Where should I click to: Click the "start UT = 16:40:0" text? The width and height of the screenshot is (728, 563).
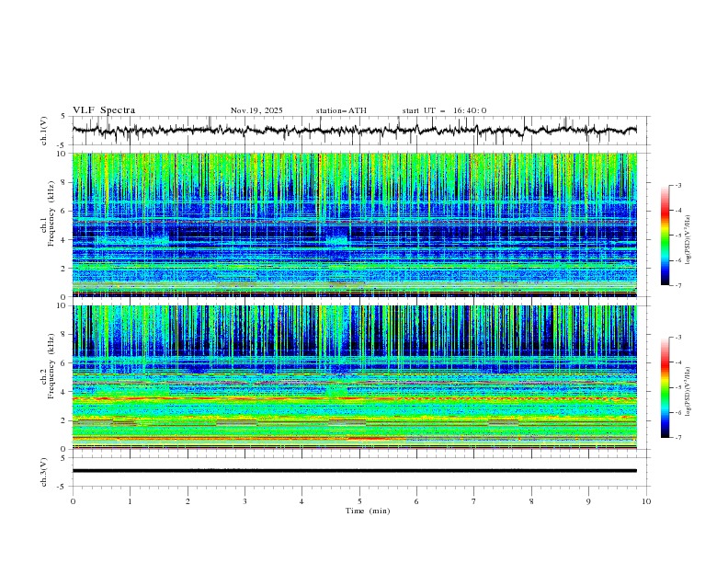pyautogui.click(x=444, y=110)
